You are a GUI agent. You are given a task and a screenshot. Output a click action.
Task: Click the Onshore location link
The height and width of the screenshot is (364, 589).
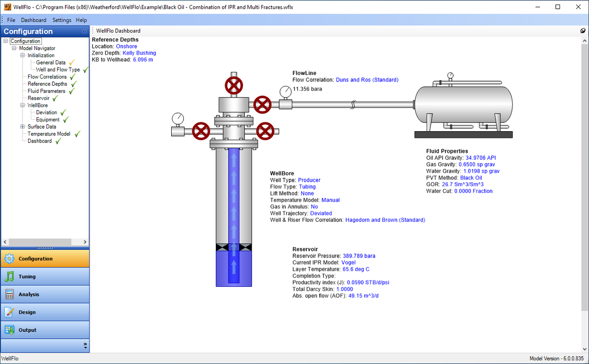(x=127, y=46)
